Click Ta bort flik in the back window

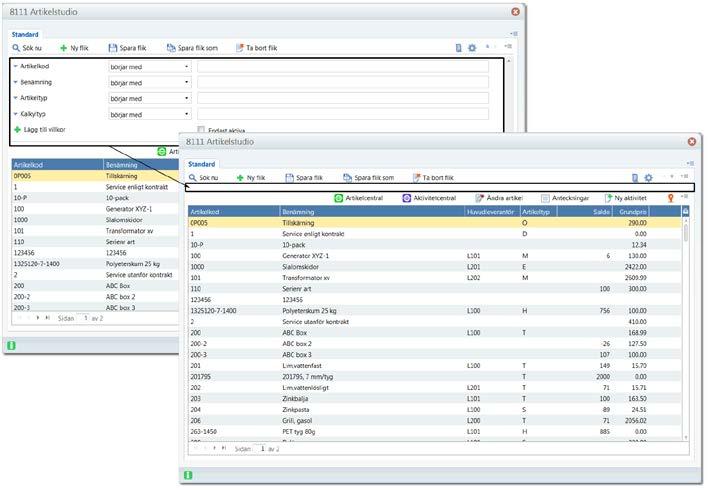256,48
